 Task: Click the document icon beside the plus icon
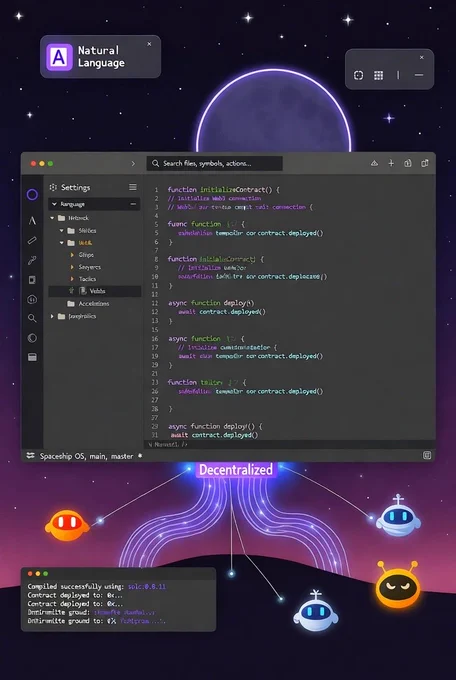408,163
